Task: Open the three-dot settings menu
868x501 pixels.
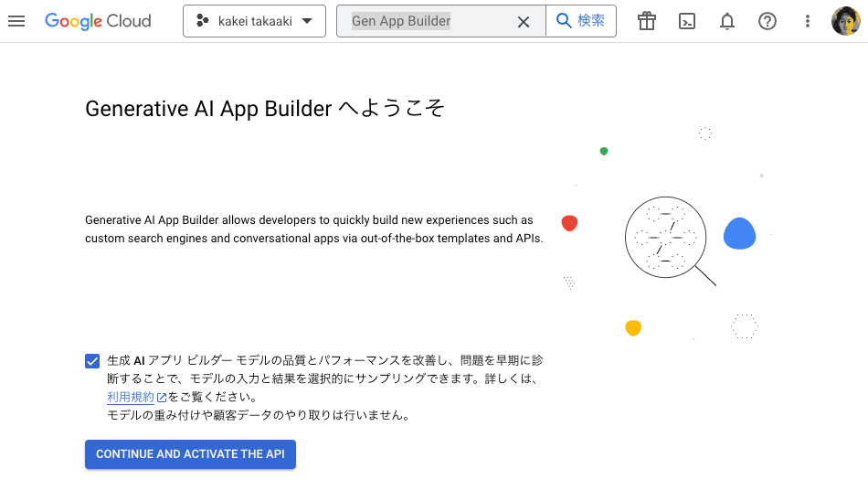Action: 808,21
